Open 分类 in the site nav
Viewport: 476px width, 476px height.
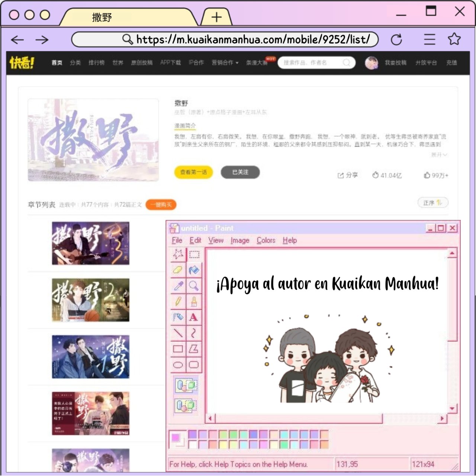[75, 62]
